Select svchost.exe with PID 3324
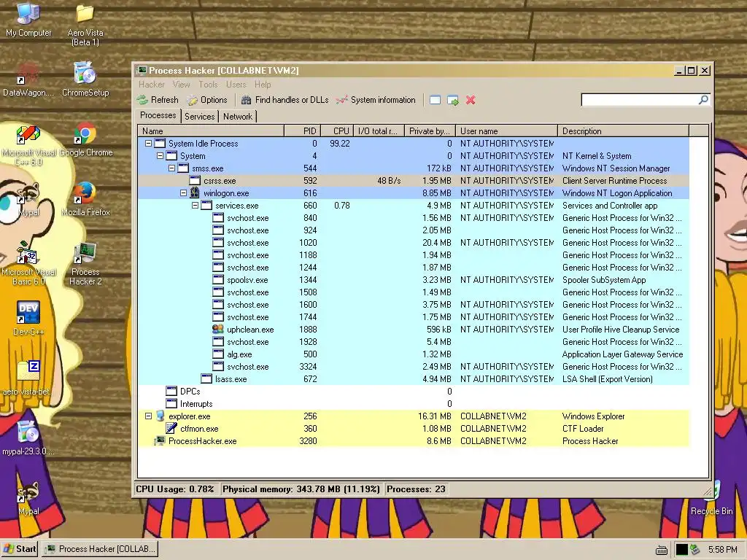 coord(414,367)
